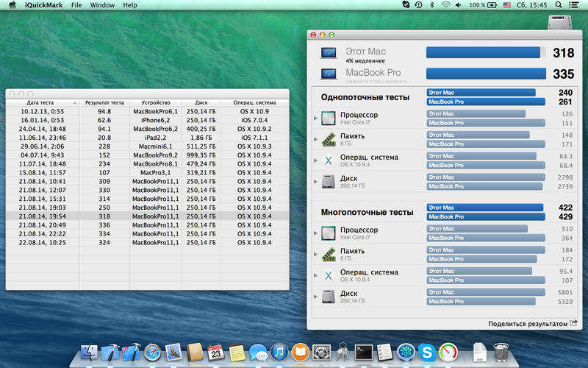Launch Xcode from the dock
The height and width of the screenshot is (368, 588).
[110, 353]
